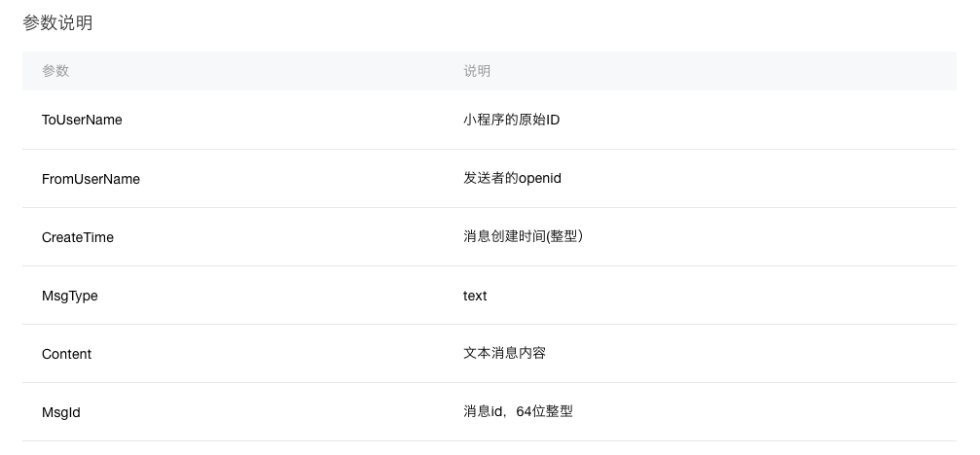Click the word openid in FromUserName description
Screen dimensions: 980x455
[540, 179]
